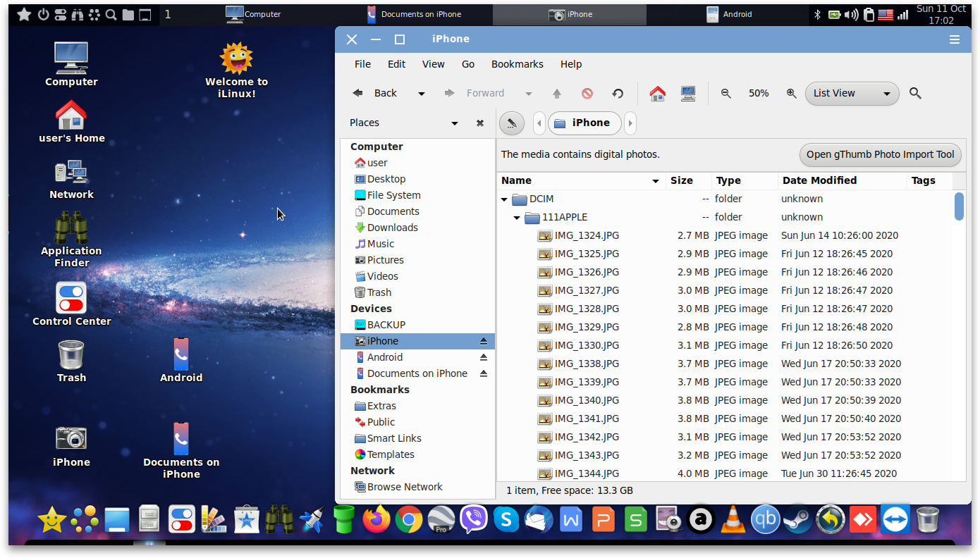The height and width of the screenshot is (558, 980).
Task: Open search with the magnifier icon
Action: [915, 93]
